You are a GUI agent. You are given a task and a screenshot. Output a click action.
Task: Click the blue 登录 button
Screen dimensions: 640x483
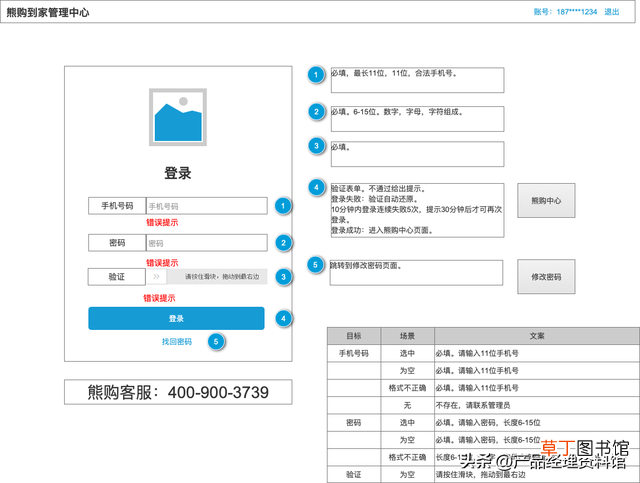coord(176,318)
